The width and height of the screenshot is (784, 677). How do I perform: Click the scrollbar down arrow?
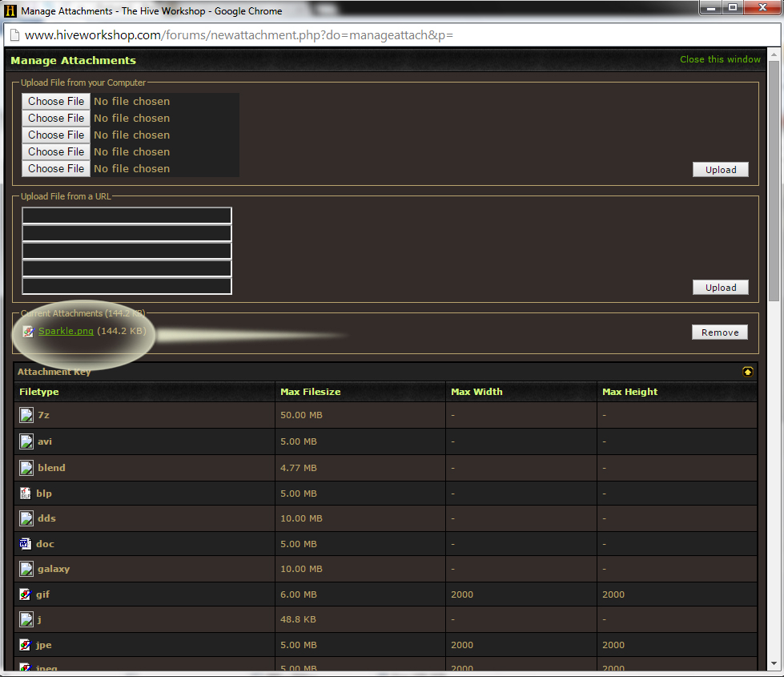[x=774, y=663]
